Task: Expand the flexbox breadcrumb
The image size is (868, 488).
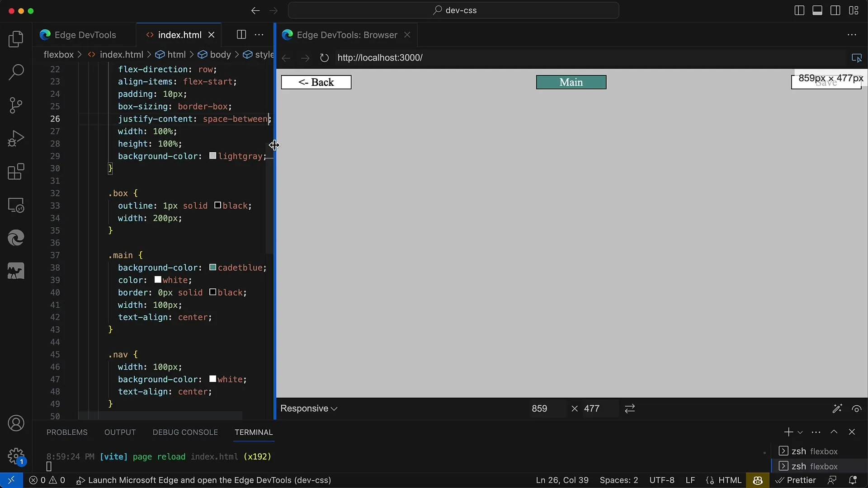Action: 59,55
